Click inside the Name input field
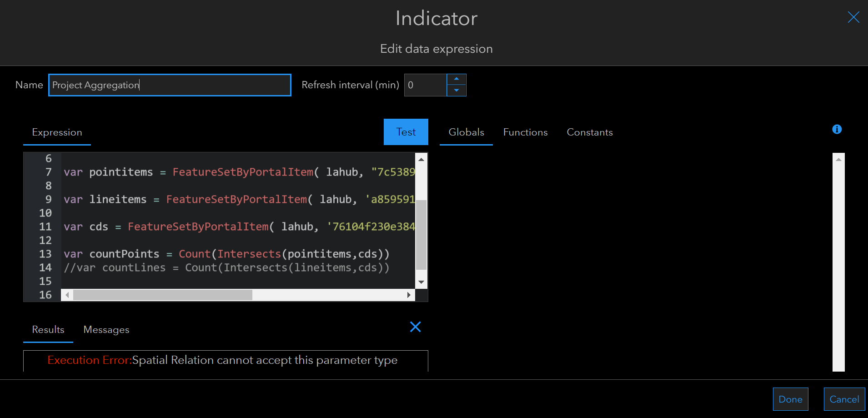This screenshot has width=868, height=418. (x=170, y=85)
